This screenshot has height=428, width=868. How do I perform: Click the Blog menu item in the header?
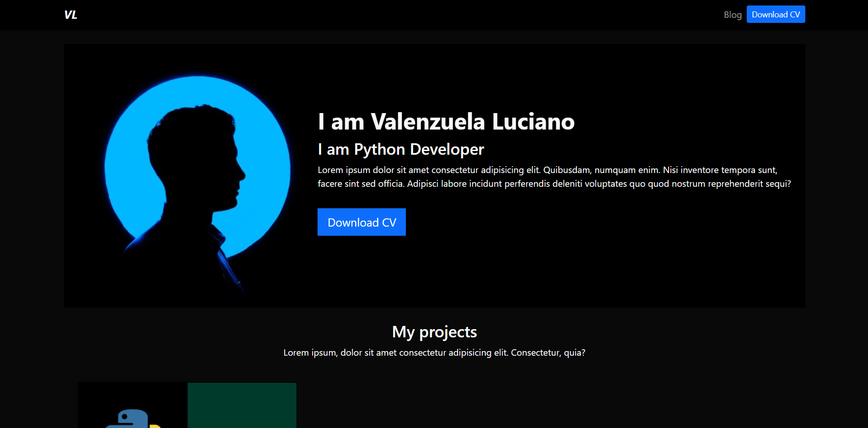[x=733, y=15]
